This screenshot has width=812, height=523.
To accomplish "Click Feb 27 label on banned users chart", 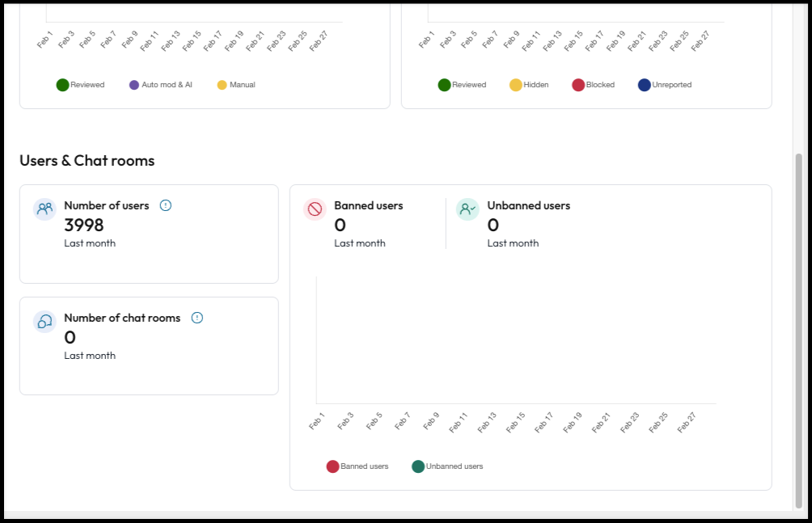I will tap(687, 423).
